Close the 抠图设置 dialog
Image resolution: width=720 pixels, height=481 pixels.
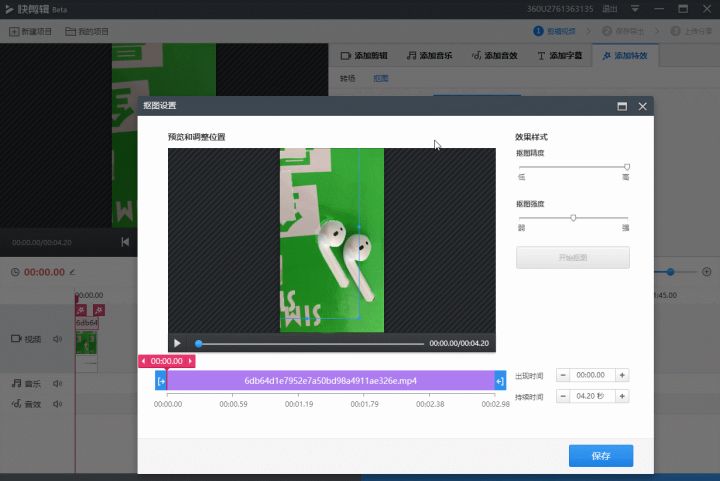click(x=642, y=106)
